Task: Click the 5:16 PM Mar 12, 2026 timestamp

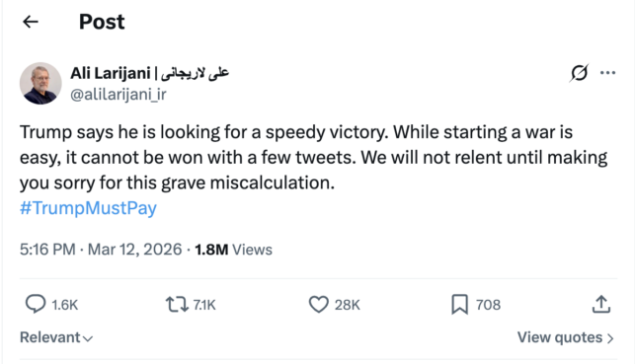Action: coord(101,250)
